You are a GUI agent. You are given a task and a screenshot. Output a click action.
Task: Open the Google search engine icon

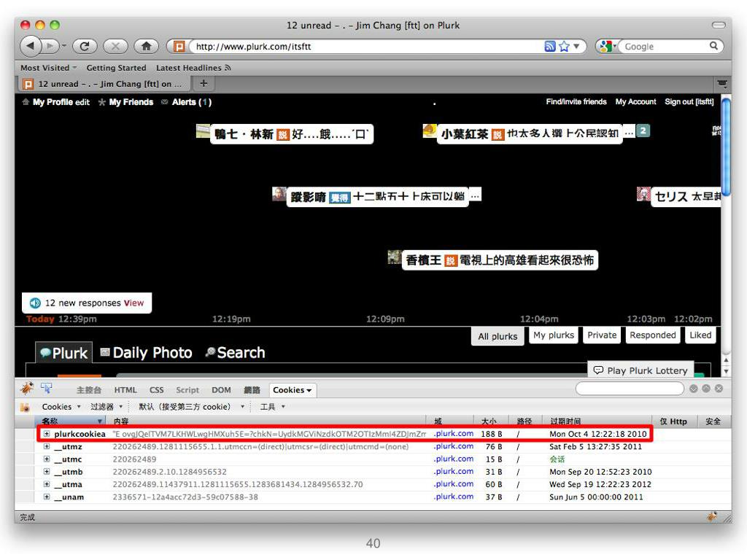(606, 46)
